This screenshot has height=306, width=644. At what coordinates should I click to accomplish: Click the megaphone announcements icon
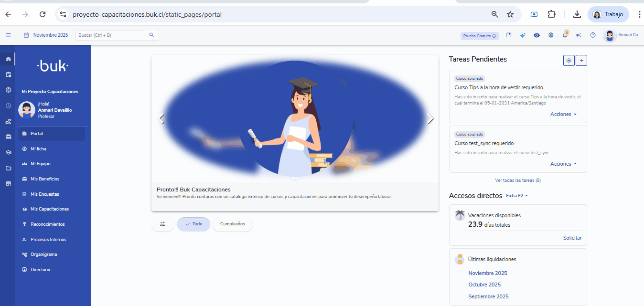pyautogui.click(x=579, y=35)
